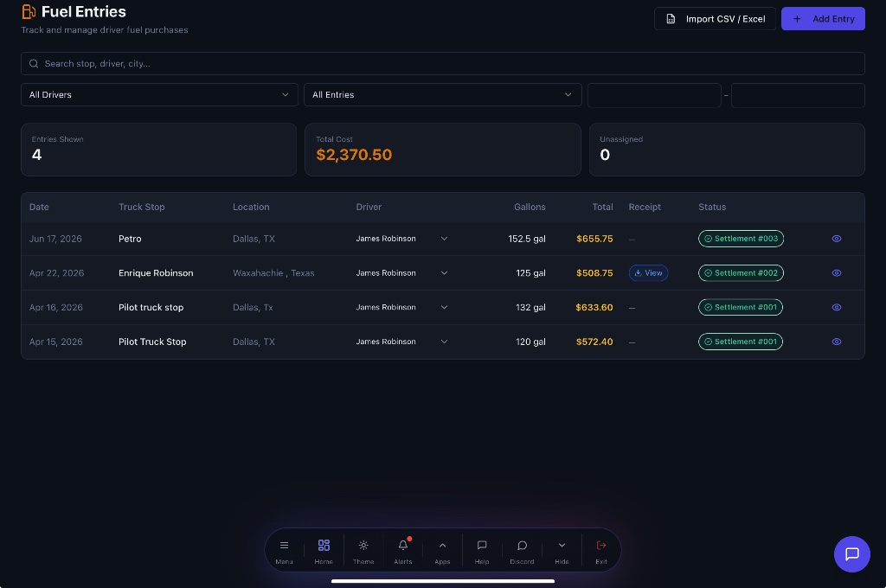Viewport: 886px width, 588px height.
Task: Click the Gallons column header
Action: 530,208
